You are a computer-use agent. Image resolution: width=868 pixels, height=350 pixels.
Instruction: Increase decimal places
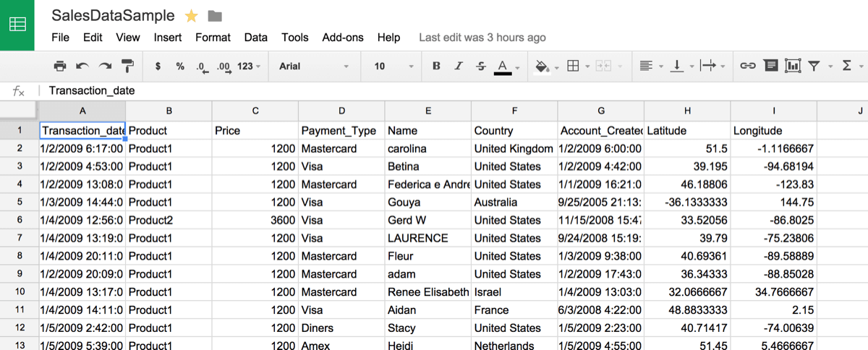(x=224, y=67)
